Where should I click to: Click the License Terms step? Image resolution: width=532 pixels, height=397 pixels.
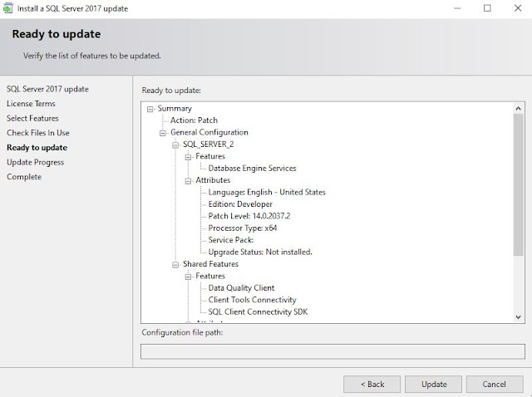31,104
